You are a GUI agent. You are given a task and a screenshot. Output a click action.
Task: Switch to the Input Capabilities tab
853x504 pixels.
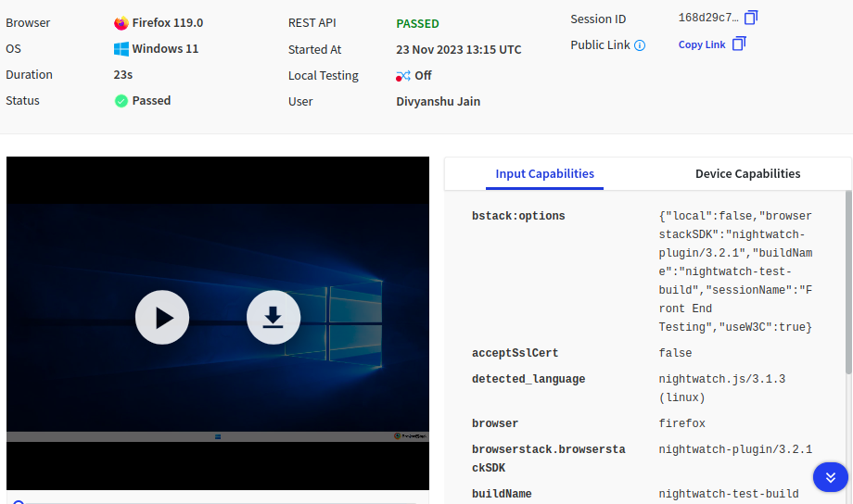click(544, 173)
